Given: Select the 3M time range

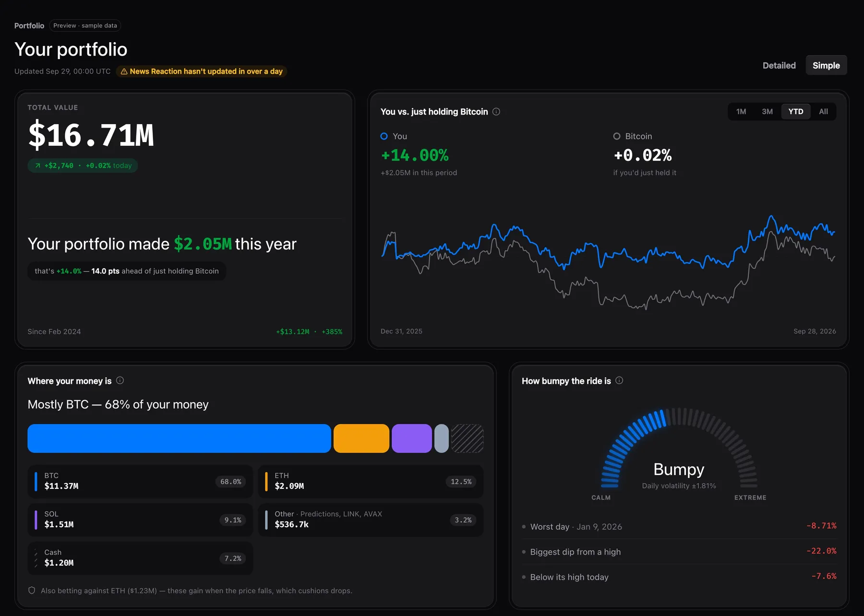Looking at the screenshot, I should pos(767,111).
